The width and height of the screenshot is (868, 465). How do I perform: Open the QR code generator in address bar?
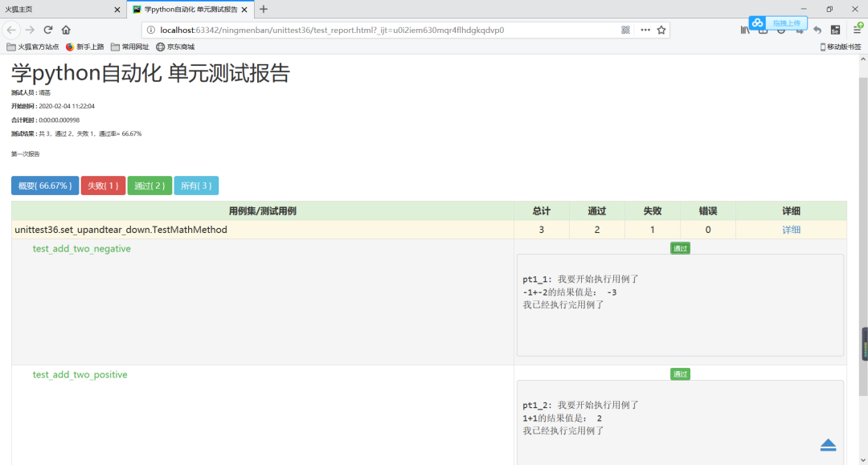[x=625, y=30]
